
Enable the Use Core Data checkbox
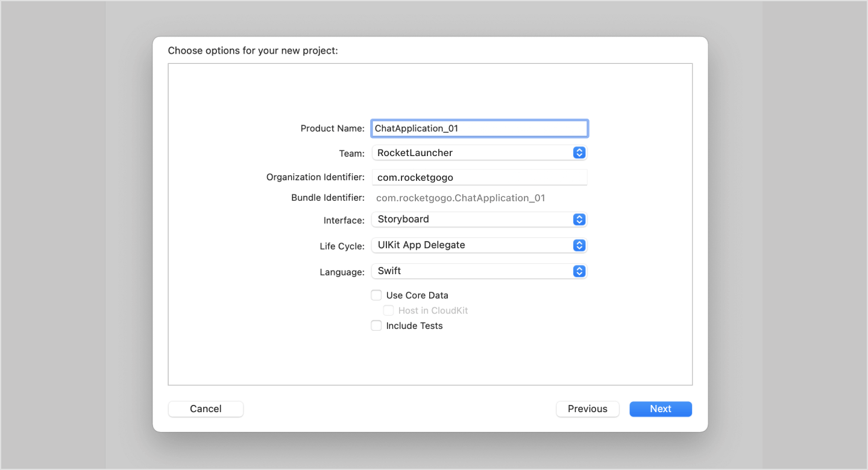pos(376,295)
